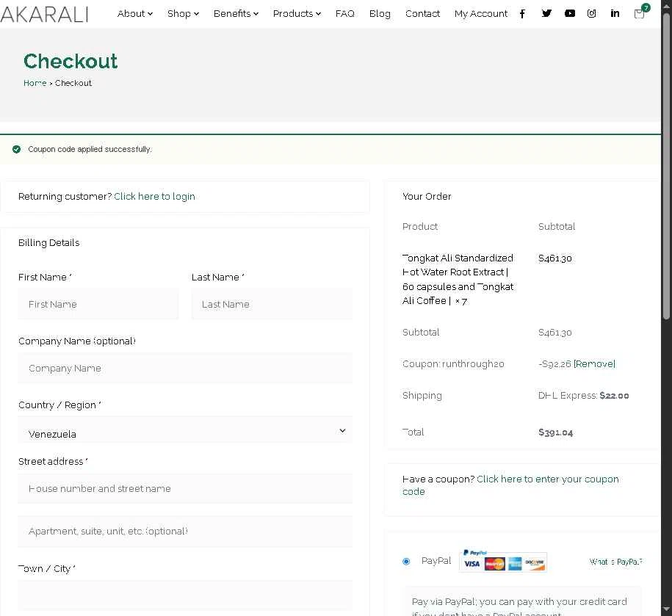Click here to login link

pyautogui.click(x=154, y=196)
